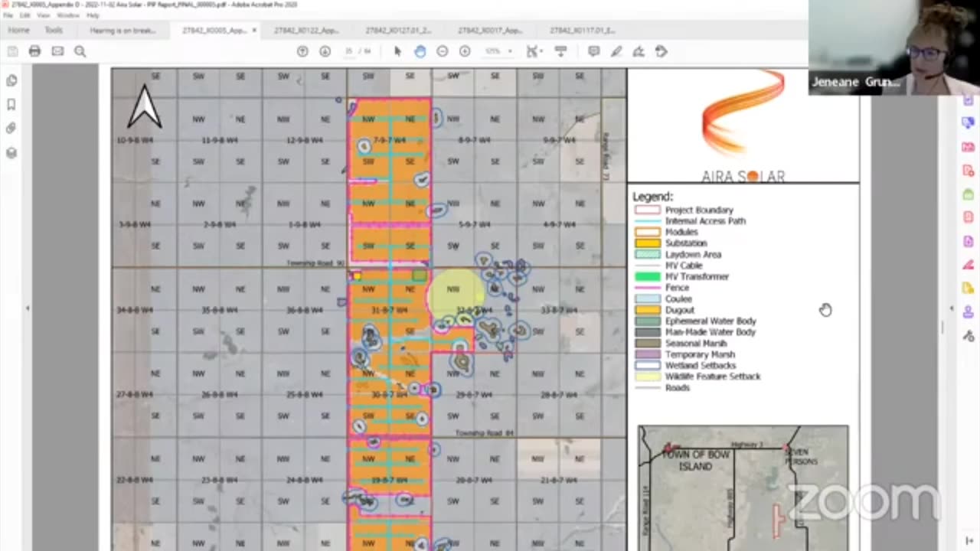This screenshot has height=551, width=980.
Task: Zoom out with the minus button
Action: click(x=442, y=51)
